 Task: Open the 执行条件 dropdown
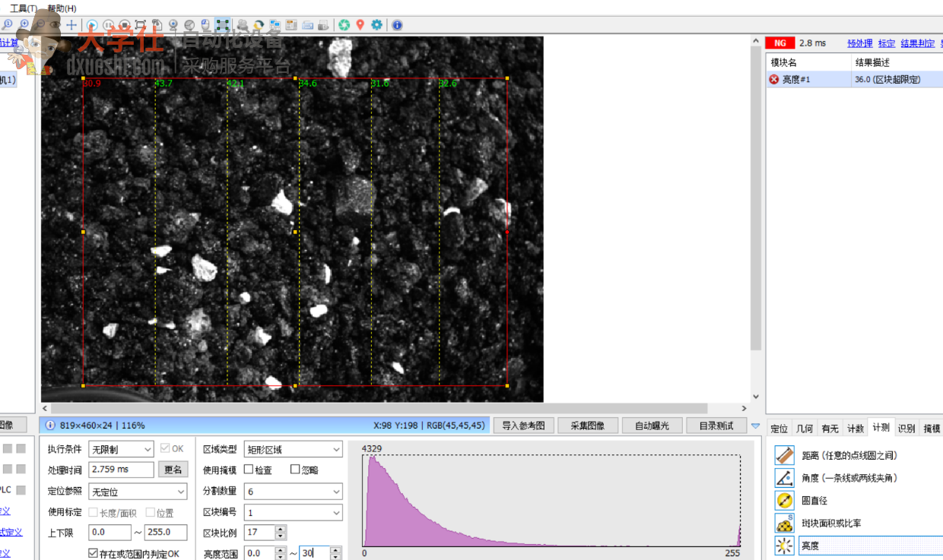pos(122,449)
